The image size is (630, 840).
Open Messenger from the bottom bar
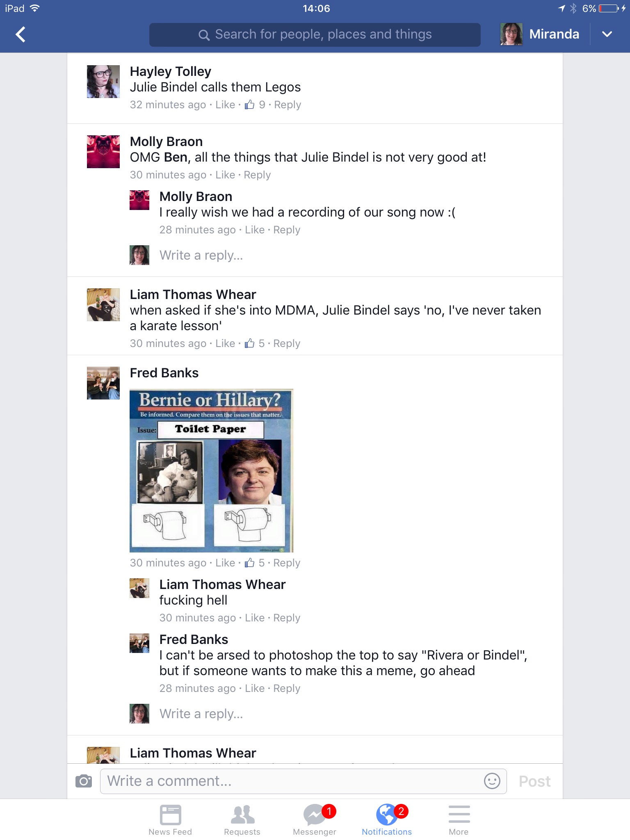point(315,819)
